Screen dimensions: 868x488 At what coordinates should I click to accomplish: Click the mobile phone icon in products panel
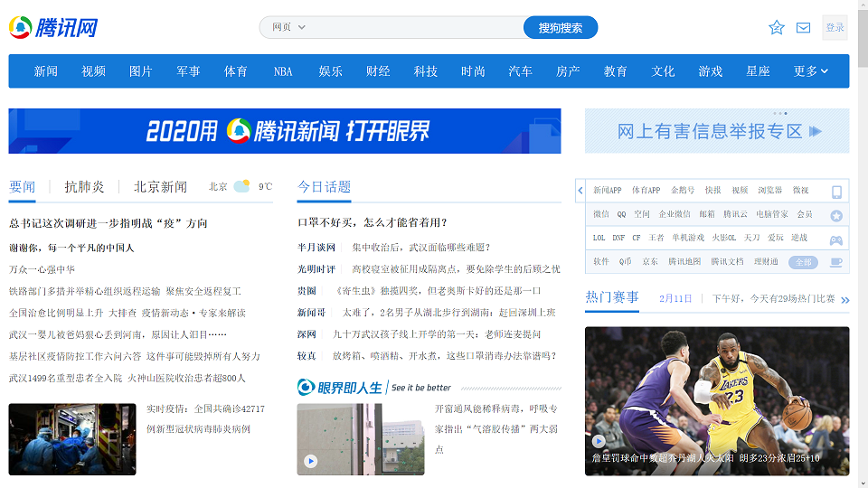tap(836, 192)
